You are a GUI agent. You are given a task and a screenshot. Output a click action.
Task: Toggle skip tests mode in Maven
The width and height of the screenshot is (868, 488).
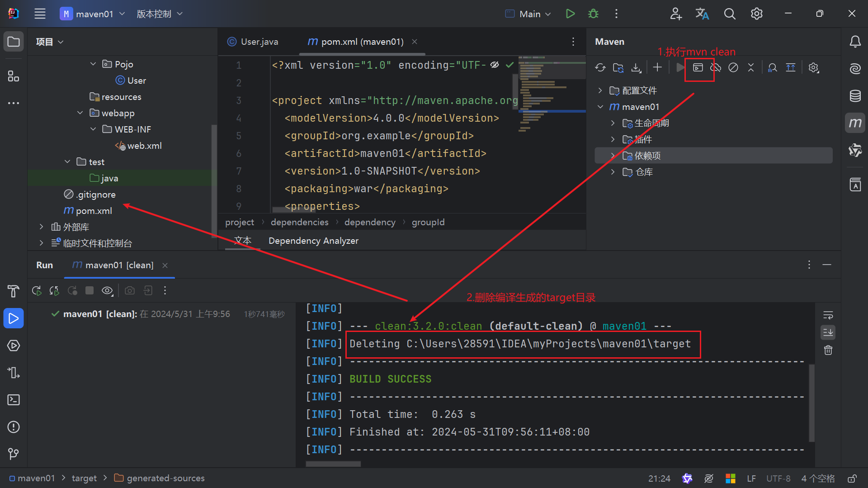click(733, 67)
